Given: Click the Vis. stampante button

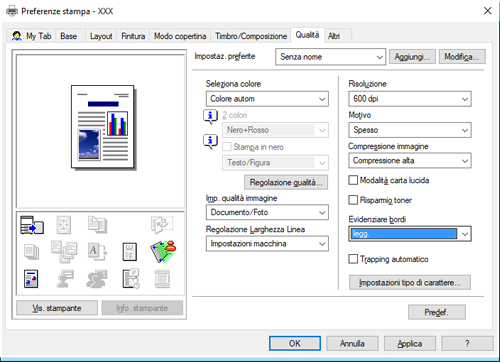Looking at the screenshot, I should click(x=57, y=308).
